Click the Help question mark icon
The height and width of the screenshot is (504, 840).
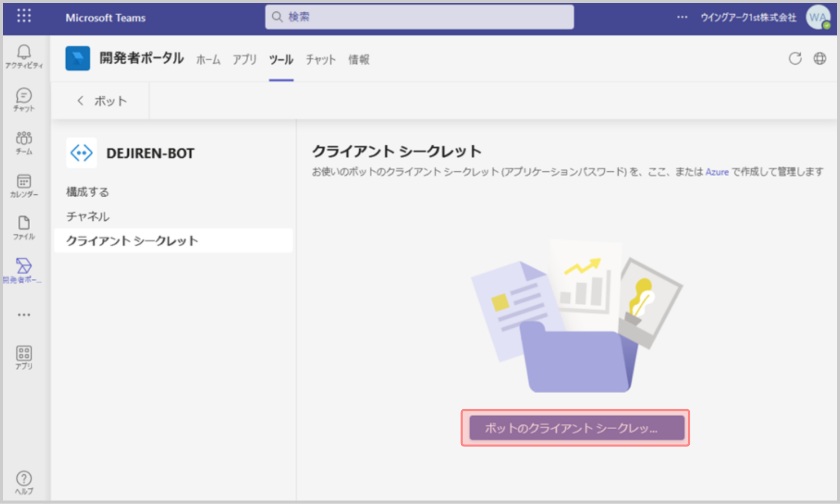[x=24, y=482]
